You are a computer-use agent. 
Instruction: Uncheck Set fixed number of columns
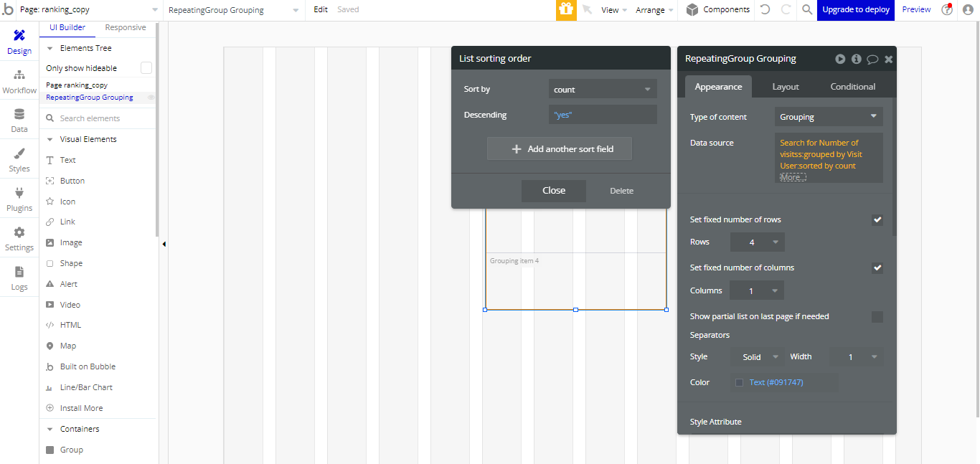pos(877,268)
